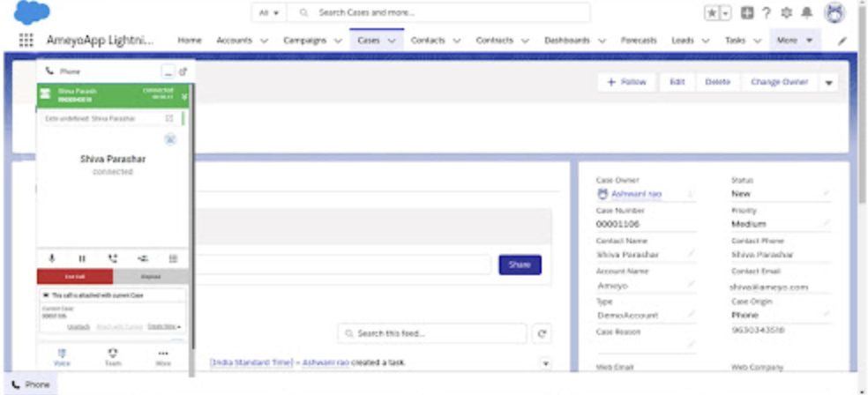Collapse the green call header chevron
868x395 pixels.
[184, 97]
